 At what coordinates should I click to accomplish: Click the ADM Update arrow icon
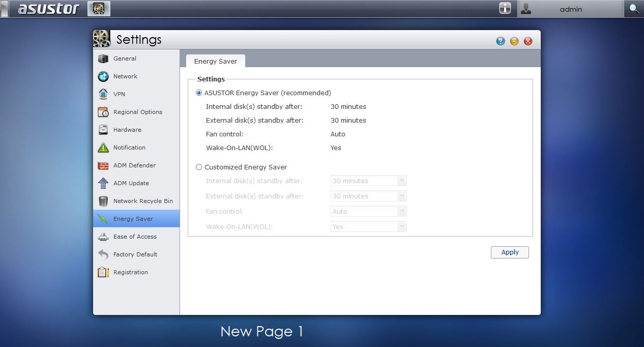pos(103,183)
